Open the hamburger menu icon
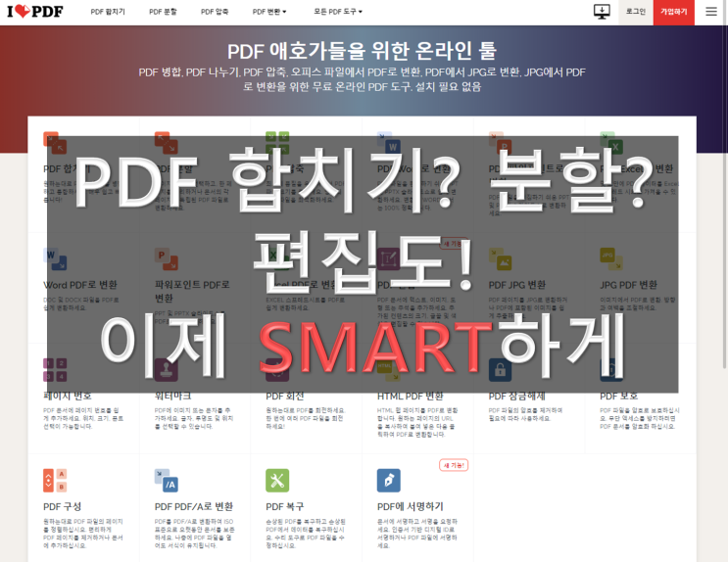Viewport: 728px width, 562px height. click(x=710, y=12)
